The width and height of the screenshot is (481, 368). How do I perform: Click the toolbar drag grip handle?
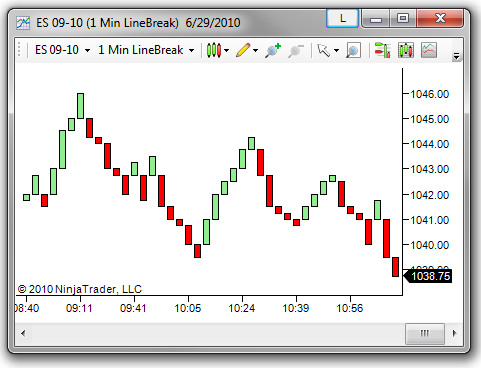coord(19,50)
